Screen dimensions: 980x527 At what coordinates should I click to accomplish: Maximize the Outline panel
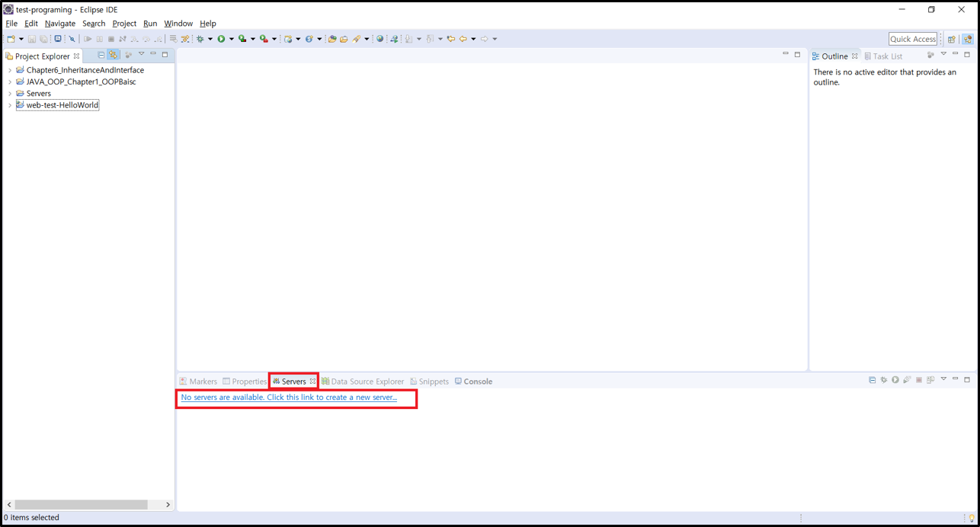pos(967,54)
